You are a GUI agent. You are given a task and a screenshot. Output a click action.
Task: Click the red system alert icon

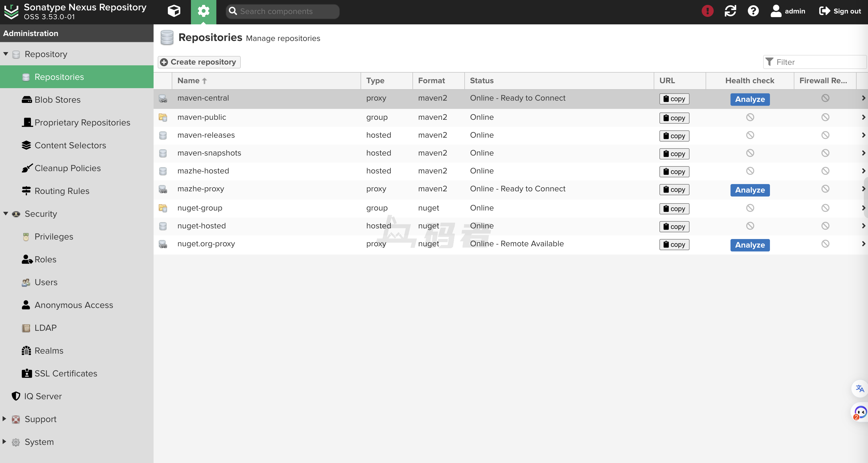click(x=707, y=11)
